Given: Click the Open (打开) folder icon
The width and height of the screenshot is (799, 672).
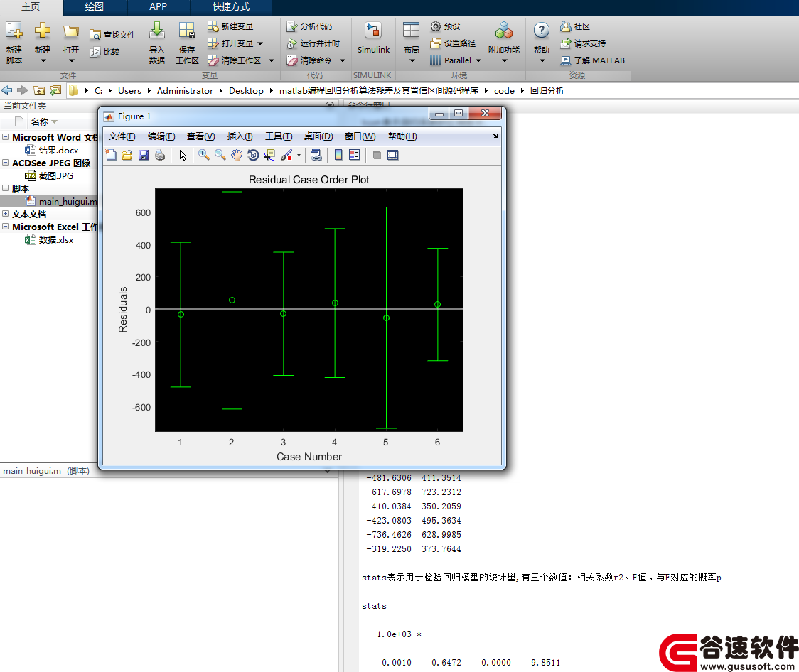Looking at the screenshot, I should click(x=71, y=31).
